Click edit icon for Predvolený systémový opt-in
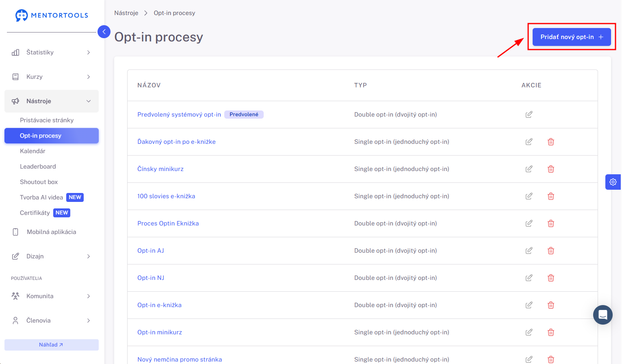Viewport: 622px width, 364px height. [x=529, y=115]
